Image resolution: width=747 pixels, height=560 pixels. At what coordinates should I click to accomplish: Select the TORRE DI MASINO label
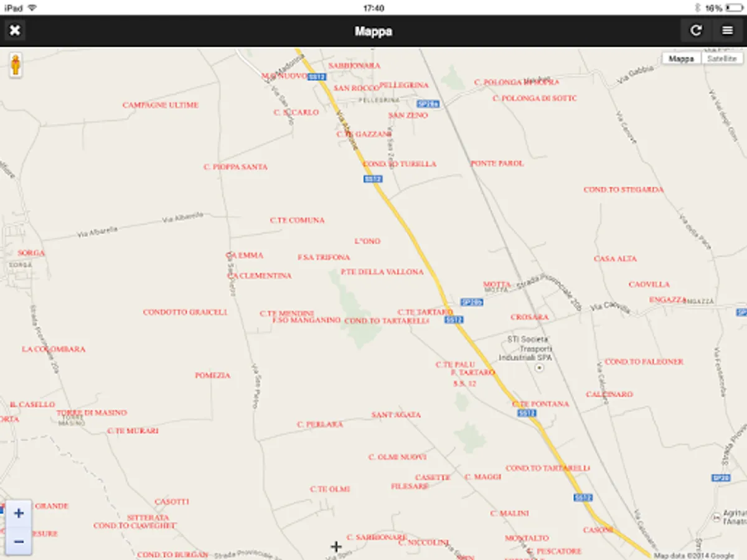tap(92, 413)
